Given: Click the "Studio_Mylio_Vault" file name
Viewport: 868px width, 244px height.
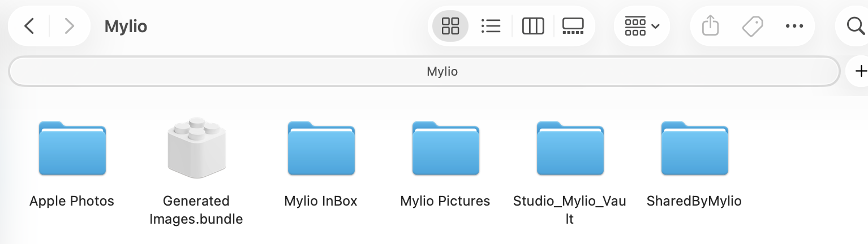Looking at the screenshot, I should pyautogui.click(x=570, y=210).
